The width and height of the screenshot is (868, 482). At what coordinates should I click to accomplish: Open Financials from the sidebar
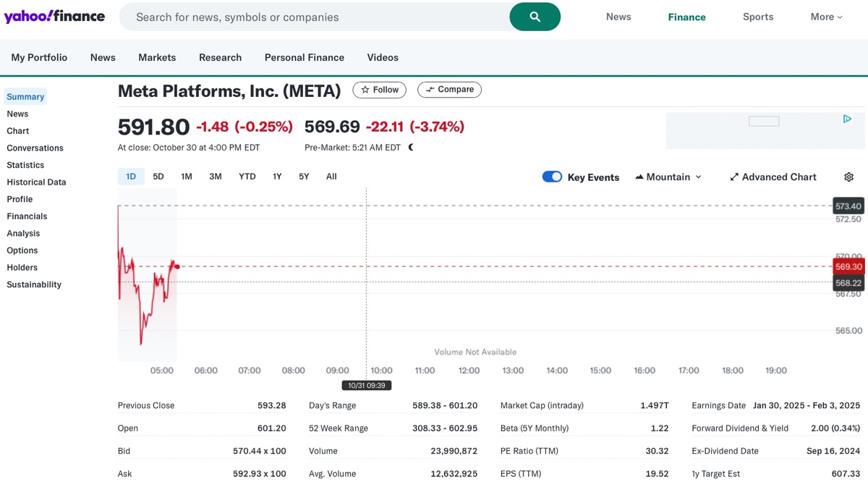(x=27, y=216)
